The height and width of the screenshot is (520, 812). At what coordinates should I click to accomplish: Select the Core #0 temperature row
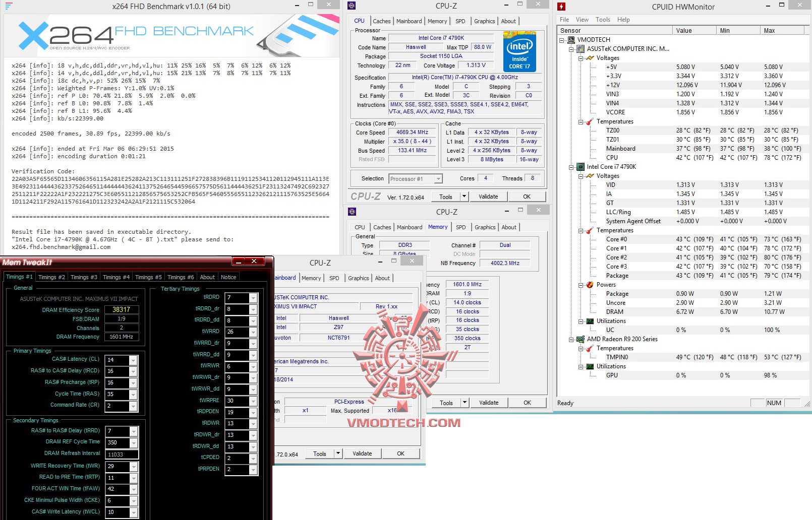coord(682,239)
